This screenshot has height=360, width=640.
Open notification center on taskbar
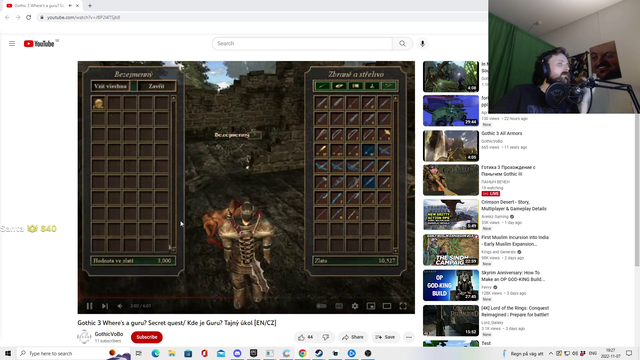[x=629, y=353]
